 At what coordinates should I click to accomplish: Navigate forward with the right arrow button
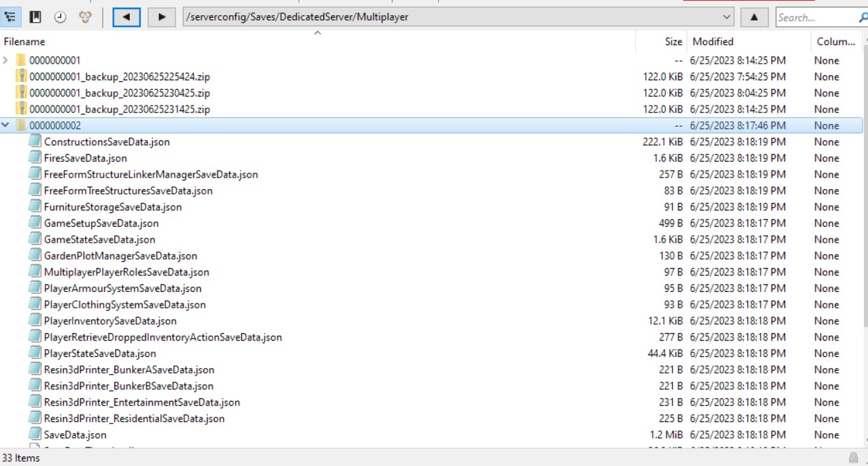coord(162,17)
